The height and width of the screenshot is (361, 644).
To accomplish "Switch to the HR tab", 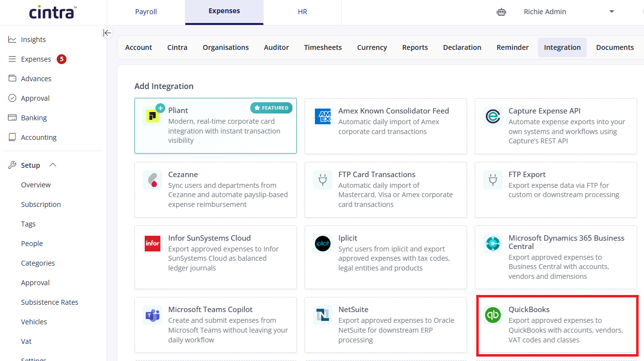I will coord(302,12).
